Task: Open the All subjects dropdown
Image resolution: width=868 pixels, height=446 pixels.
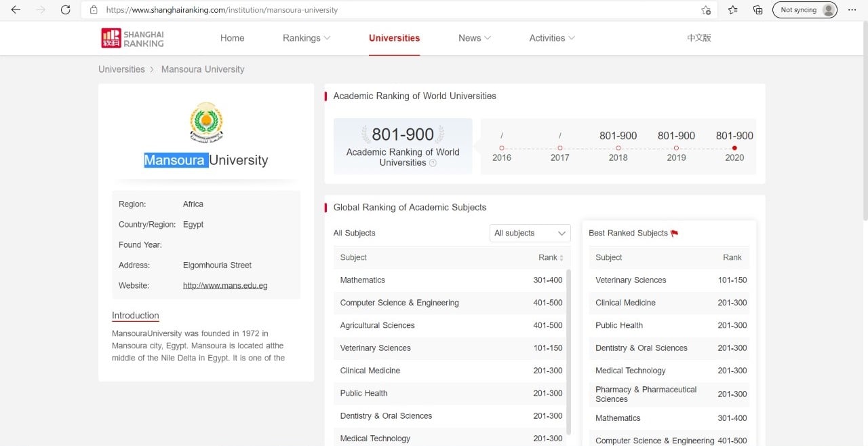Action: (530, 233)
